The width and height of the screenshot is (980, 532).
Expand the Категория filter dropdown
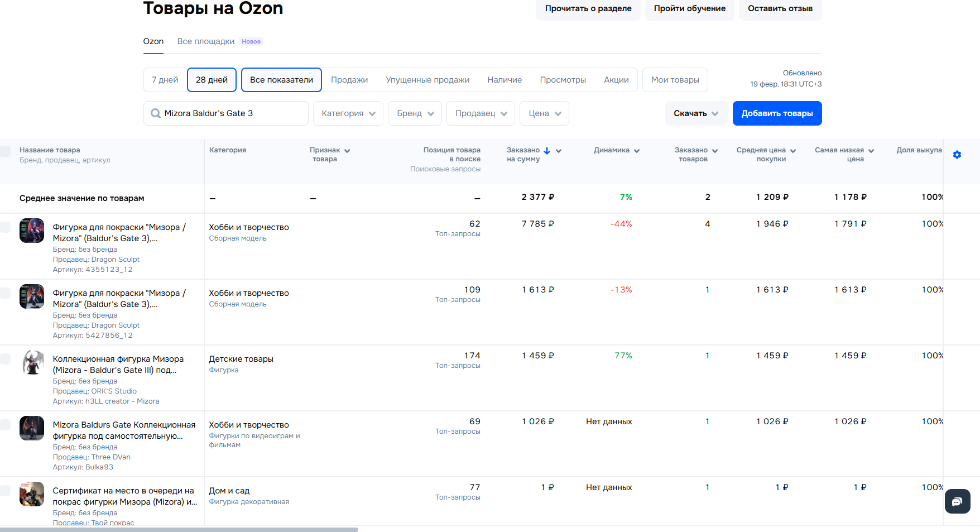[x=348, y=113]
